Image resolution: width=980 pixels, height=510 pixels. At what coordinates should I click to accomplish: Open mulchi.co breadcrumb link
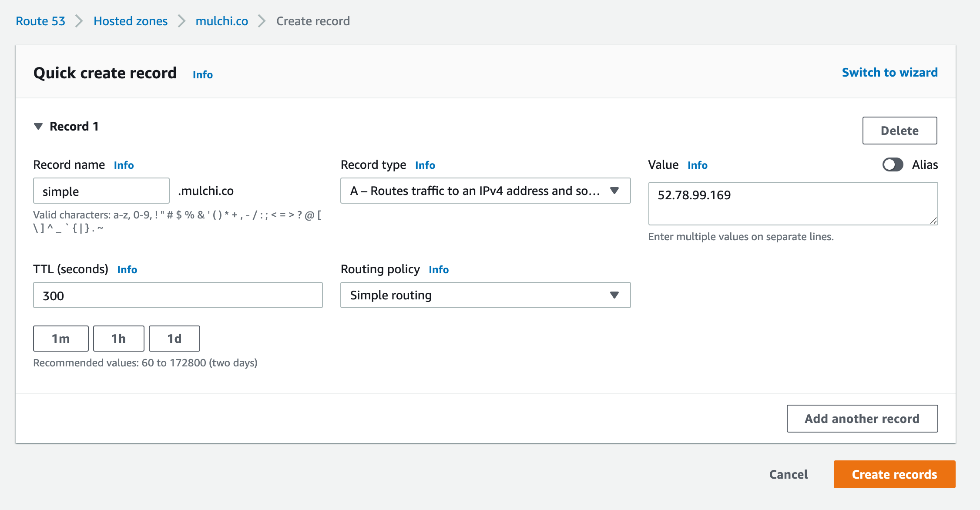[222, 21]
